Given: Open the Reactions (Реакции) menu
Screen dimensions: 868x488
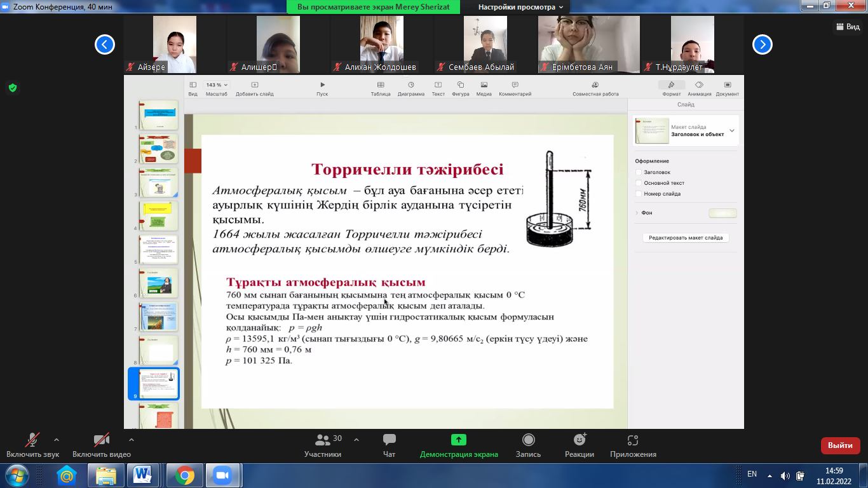Looking at the screenshot, I should click(x=579, y=440).
